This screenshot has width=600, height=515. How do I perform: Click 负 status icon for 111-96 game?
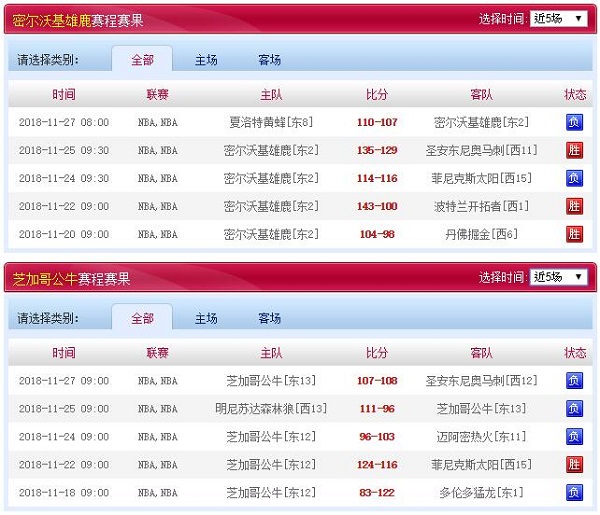(x=574, y=409)
